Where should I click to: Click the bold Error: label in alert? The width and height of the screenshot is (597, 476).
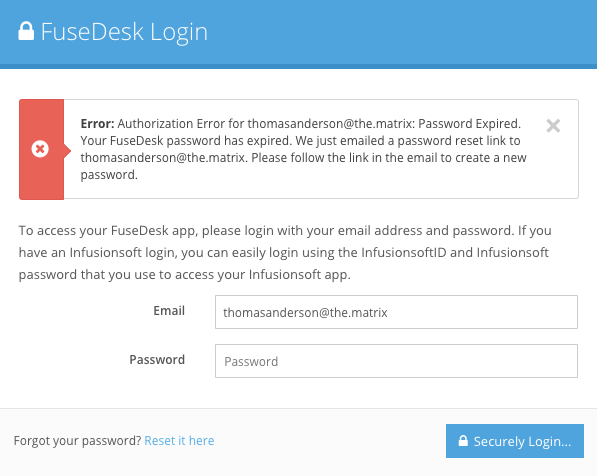click(97, 124)
